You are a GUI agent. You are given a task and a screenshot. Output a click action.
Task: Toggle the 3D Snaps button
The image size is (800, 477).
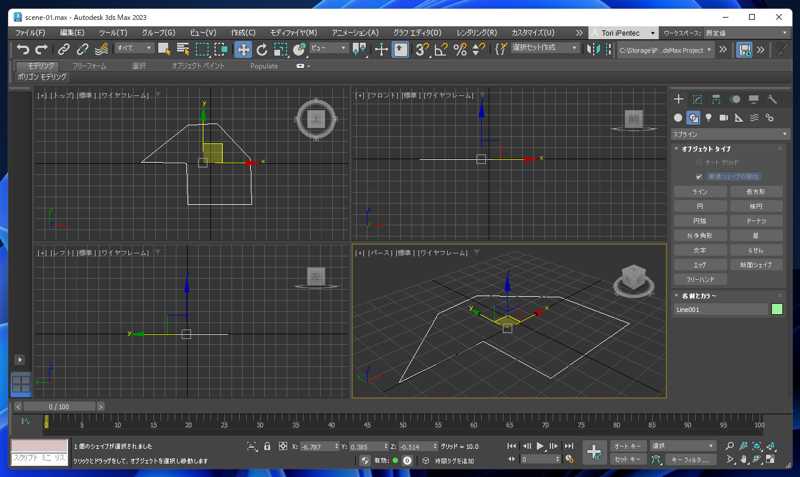click(422, 49)
